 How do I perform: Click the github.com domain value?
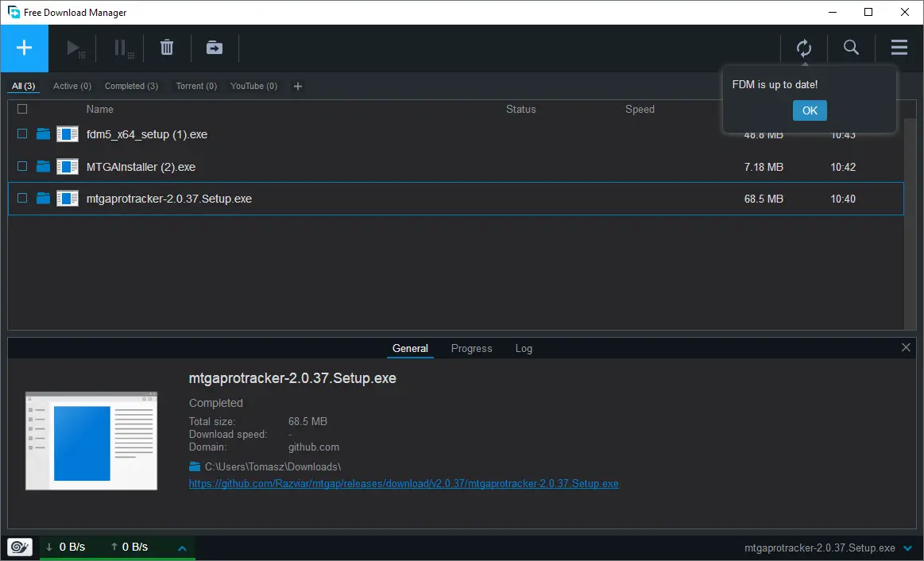pyautogui.click(x=314, y=447)
